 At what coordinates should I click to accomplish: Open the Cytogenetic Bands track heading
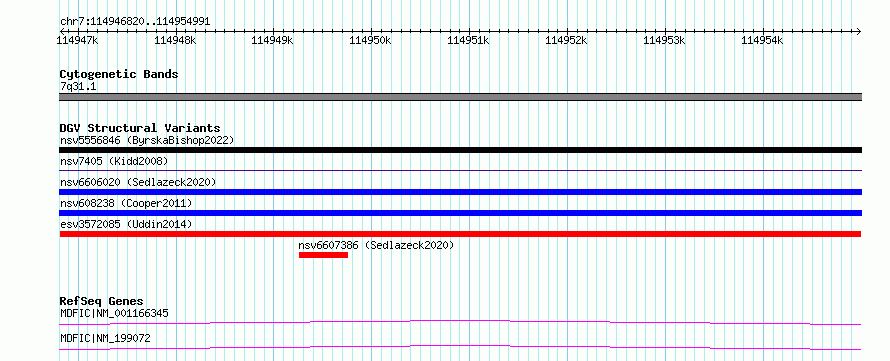coord(119,74)
